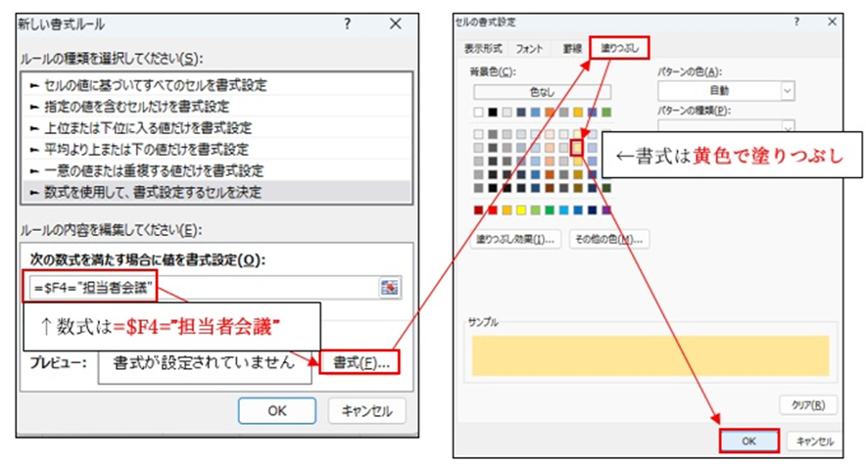This screenshot has height=465, width=868.
Task: Select 一意の値または重複する値だけを書式設定 rule
Action: point(145,170)
